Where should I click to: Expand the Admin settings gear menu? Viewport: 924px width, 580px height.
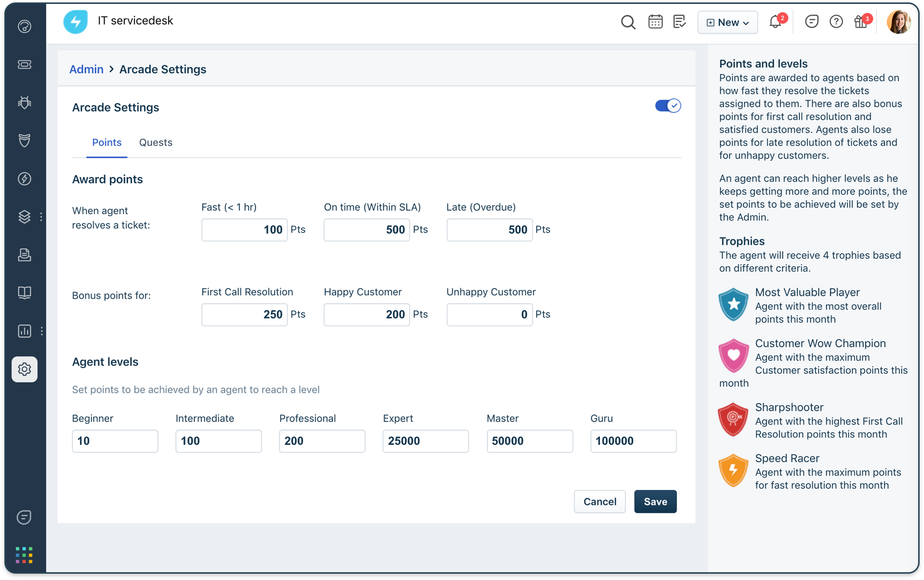[24, 369]
